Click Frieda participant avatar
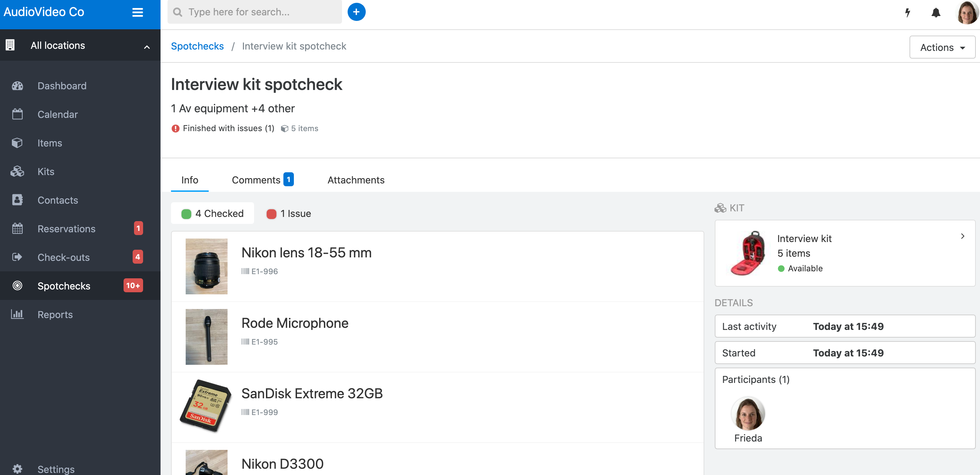This screenshot has height=475, width=980. coord(748,413)
